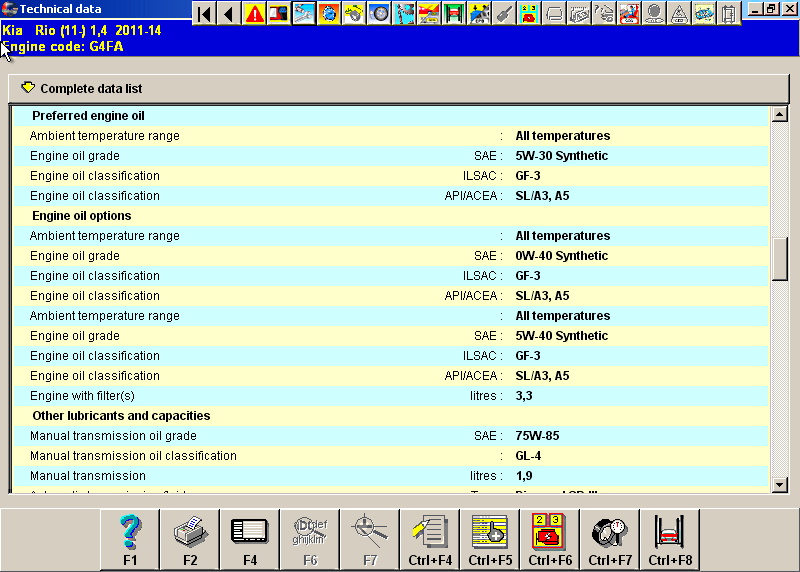
Task: Click the vertical scrollbar thumb
Action: pos(779,259)
